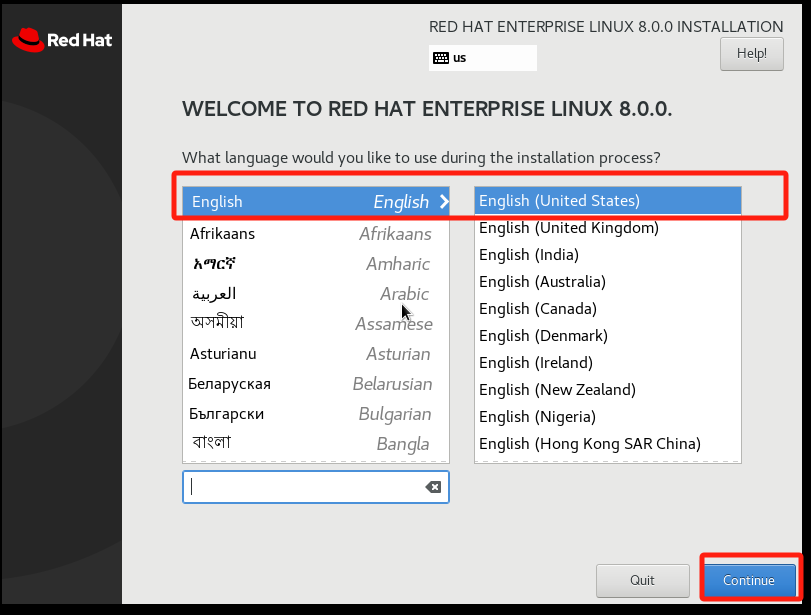Select Assamese in the language list
Viewport: 811px width, 615px height.
pyautogui.click(x=316, y=324)
